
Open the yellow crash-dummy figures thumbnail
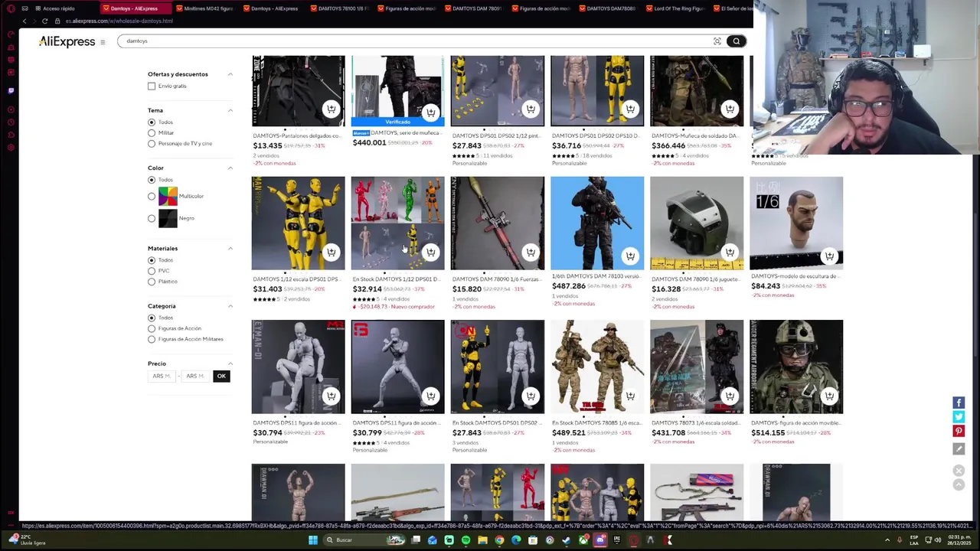coord(298,223)
